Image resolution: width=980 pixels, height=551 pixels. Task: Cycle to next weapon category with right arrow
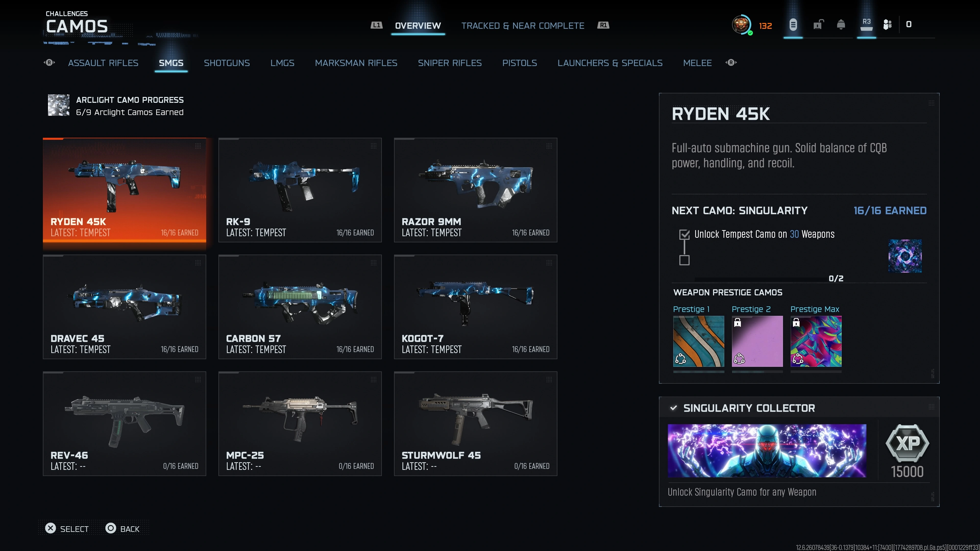(x=731, y=63)
